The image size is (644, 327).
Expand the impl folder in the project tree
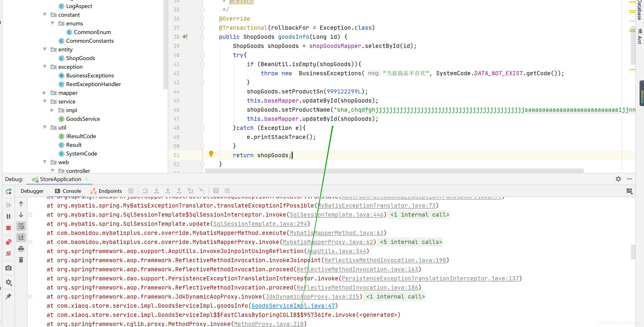coord(52,110)
